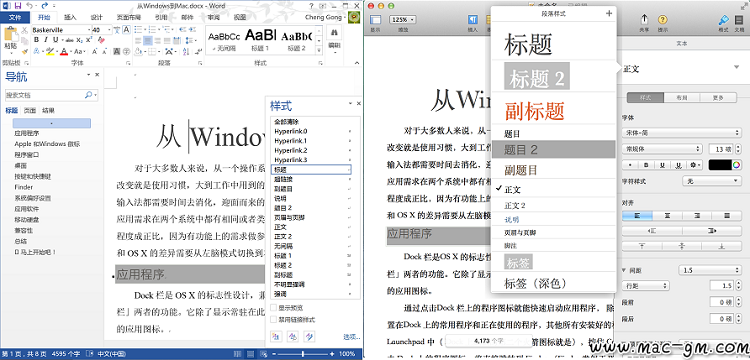Click the Undo arrow in Word
Viewport: 750px width, 360px height.
point(29,6)
